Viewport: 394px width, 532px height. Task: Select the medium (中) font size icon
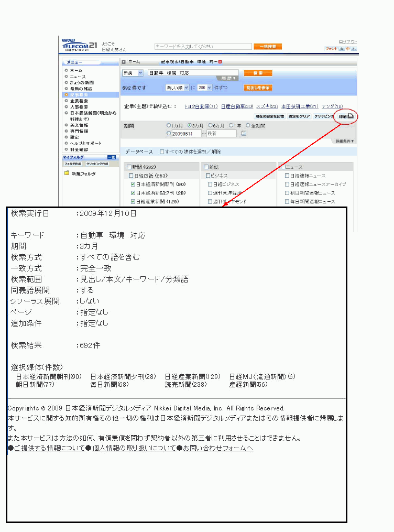348,49
